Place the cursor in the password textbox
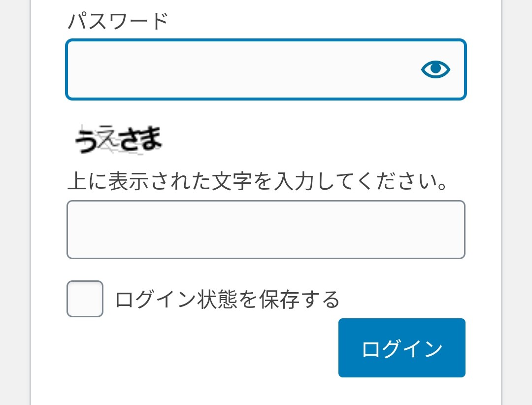The width and height of the screenshot is (532, 405). tap(266, 69)
